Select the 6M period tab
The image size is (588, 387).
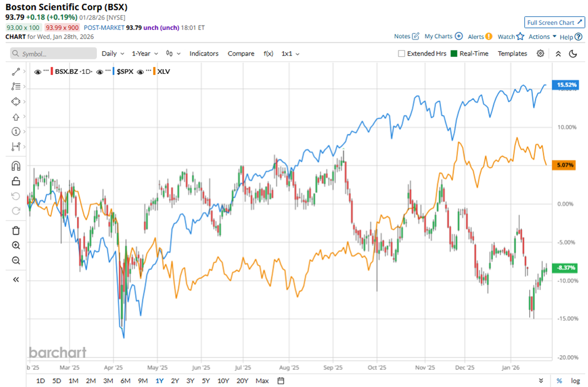click(x=125, y=381)
